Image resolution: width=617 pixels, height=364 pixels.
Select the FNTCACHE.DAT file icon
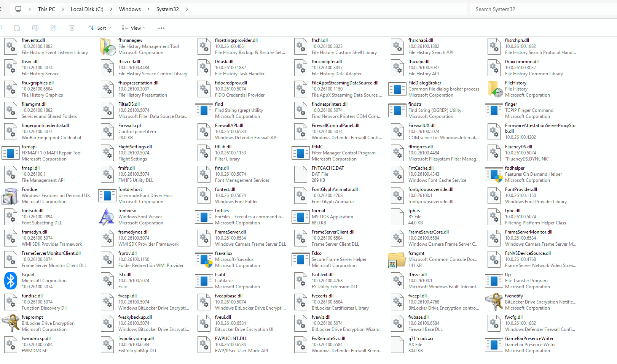[x=301, y=174]
